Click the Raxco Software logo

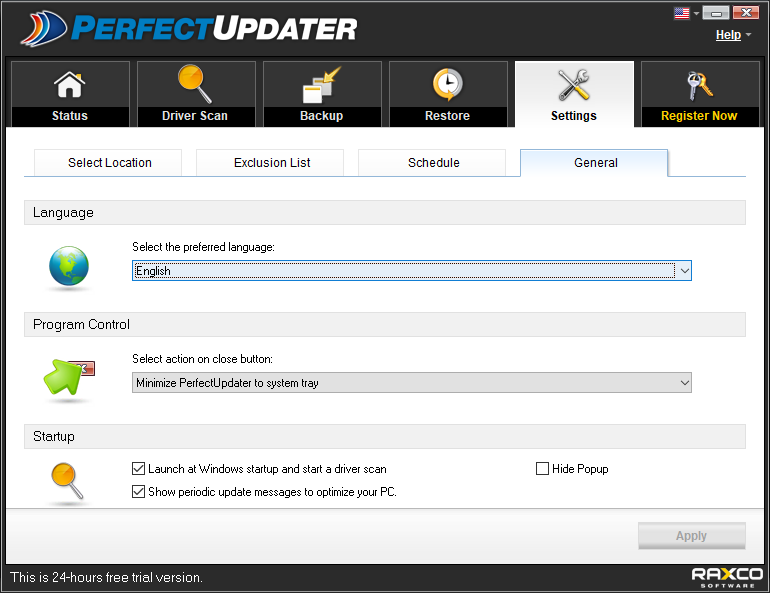click(x=727, y=577)
